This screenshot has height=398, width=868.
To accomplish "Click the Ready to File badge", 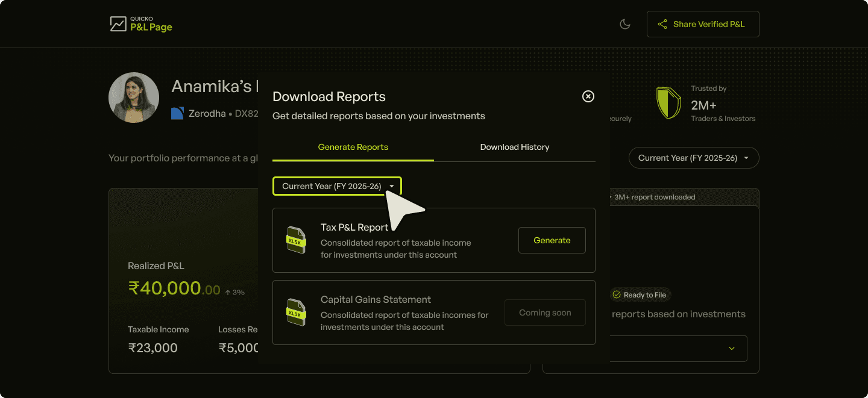I will click(x=641, y=295).
